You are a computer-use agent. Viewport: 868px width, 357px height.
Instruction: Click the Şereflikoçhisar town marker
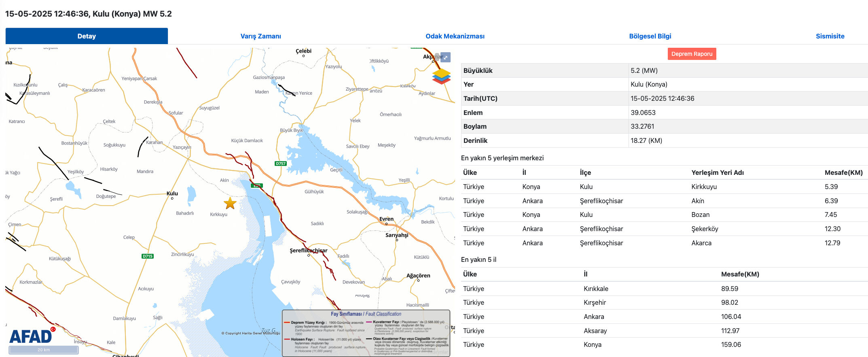click(x=309, y=255)
